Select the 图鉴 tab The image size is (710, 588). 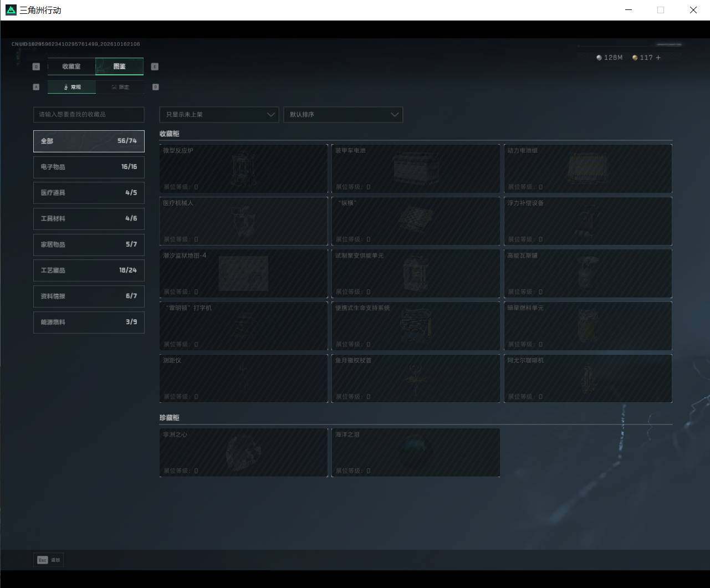coord(119,67)
